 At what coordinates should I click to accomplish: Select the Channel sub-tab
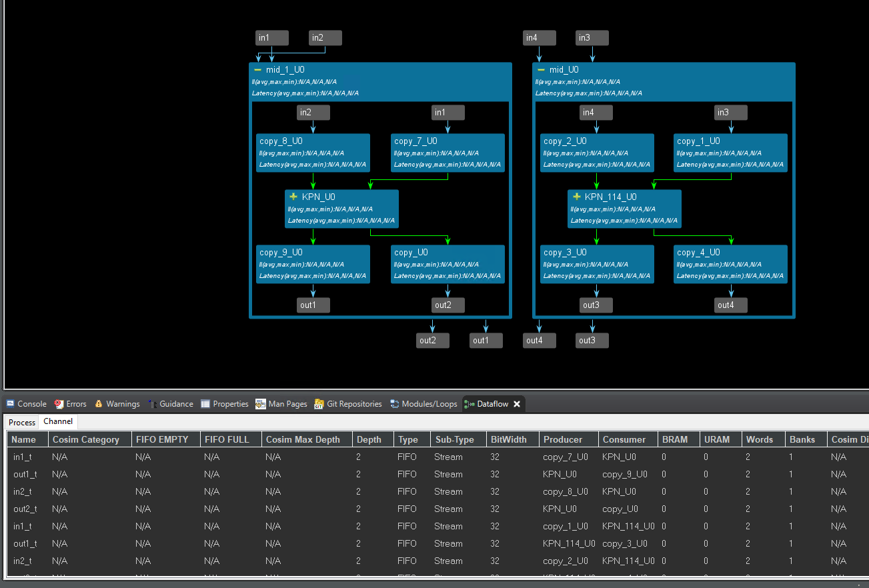(58, 422)
